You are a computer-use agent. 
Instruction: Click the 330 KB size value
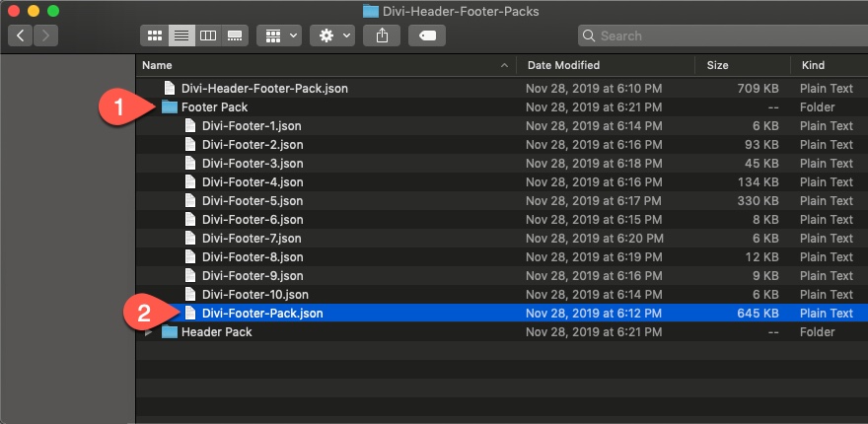[x=759, y=201]
